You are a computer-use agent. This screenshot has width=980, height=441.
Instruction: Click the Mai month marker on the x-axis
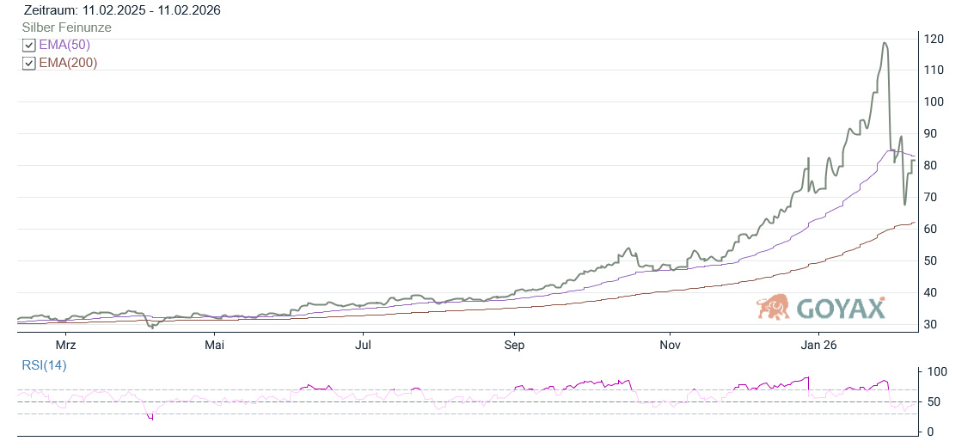[215, 346]
